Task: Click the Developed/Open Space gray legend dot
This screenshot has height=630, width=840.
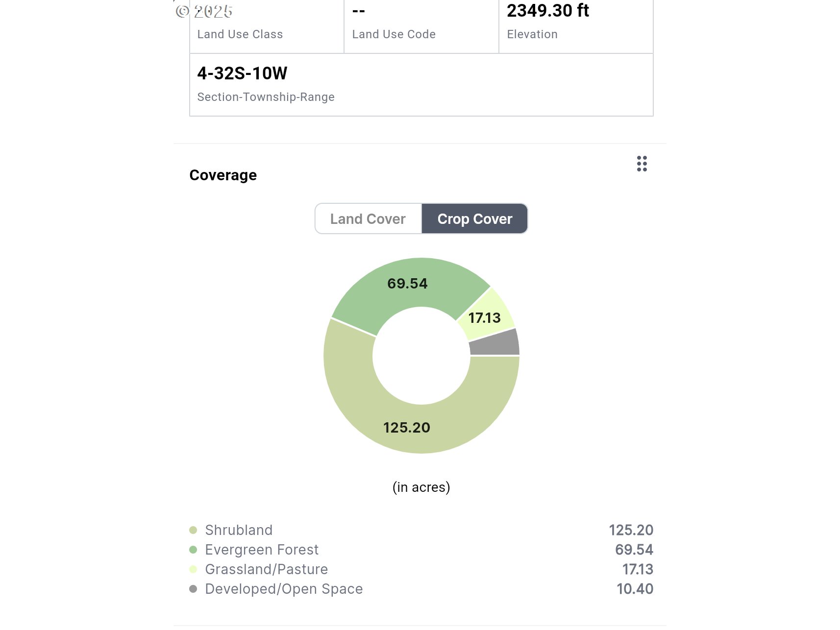Action: click(193, 589)
